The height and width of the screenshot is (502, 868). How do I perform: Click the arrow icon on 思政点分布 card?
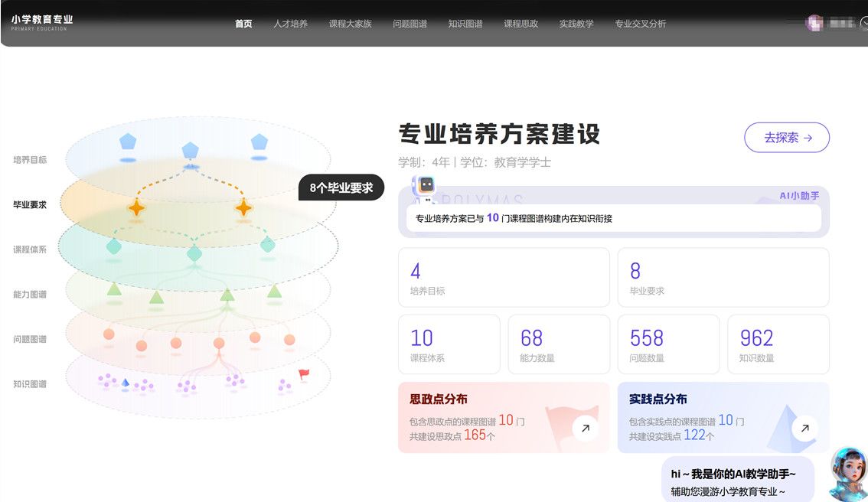pos(585,429)
